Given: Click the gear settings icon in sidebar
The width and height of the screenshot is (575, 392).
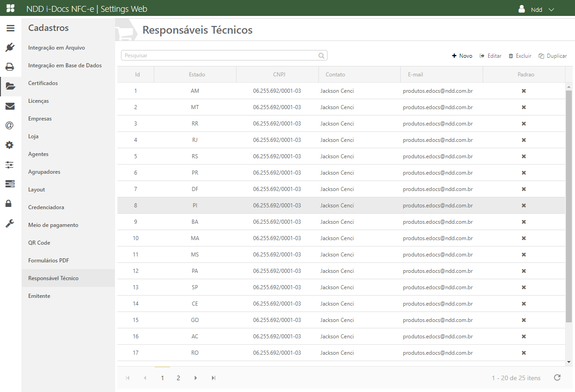Looking at the screenshot, I should [10, 145].
